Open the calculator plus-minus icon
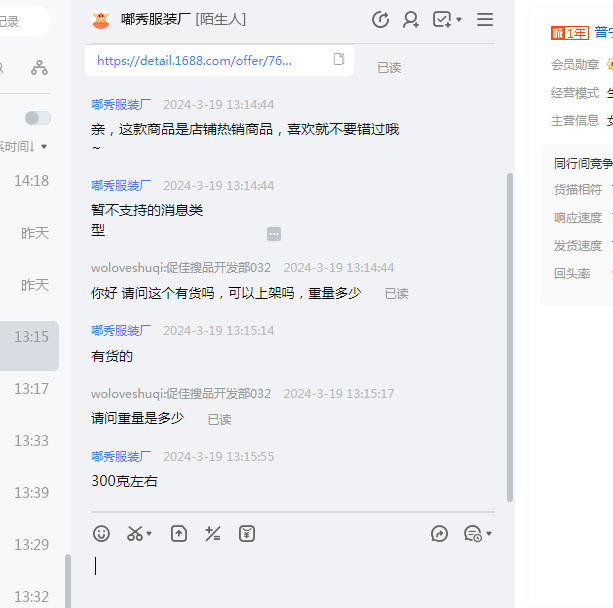Image resolution: width=613 pixels, height=608 pixels. 212,534
